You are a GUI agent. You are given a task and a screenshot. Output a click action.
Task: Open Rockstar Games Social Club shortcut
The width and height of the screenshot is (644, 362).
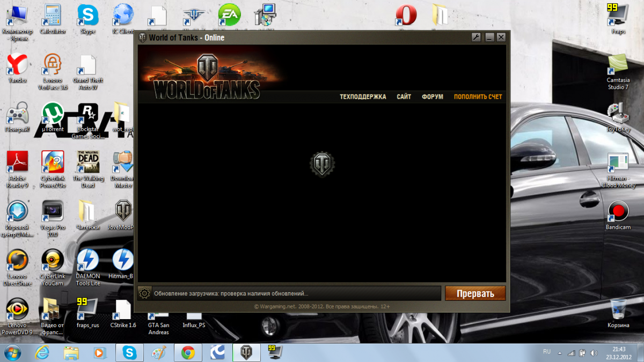87,121
